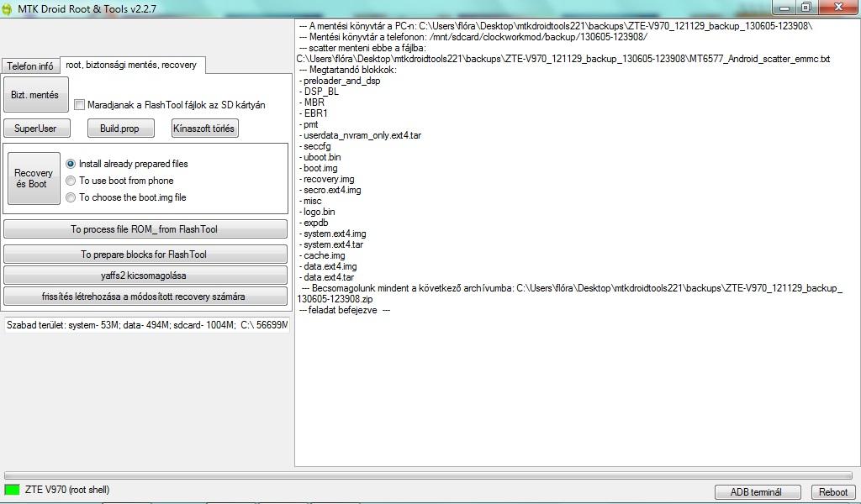Viewport: 861px width, 504px height.
Task: Open the ADB terminál button
Action: [758, 492]
